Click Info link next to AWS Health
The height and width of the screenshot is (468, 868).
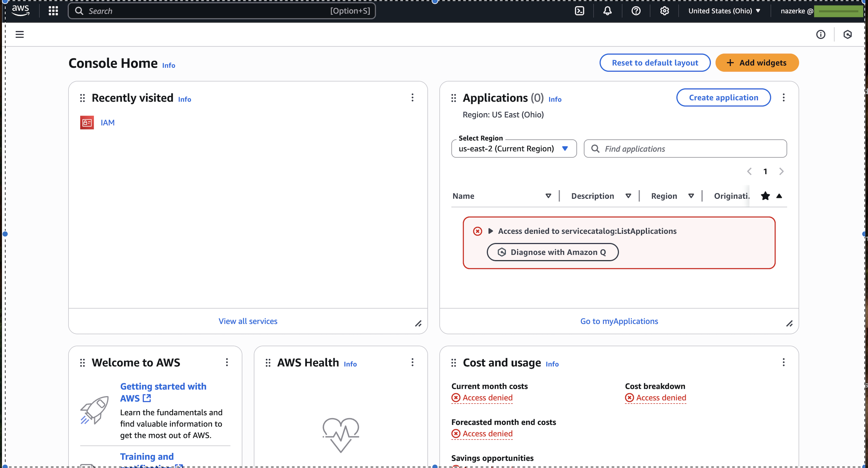(350, 364)
